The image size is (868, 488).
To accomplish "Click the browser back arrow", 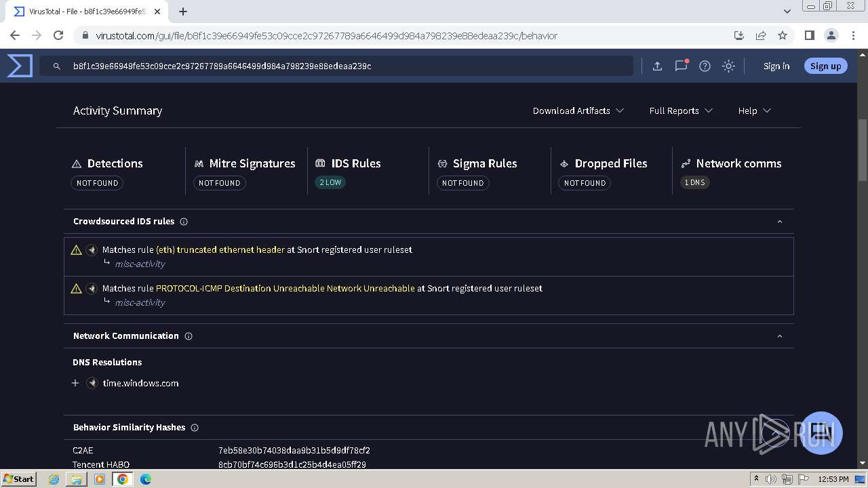I will pos(15,35).
